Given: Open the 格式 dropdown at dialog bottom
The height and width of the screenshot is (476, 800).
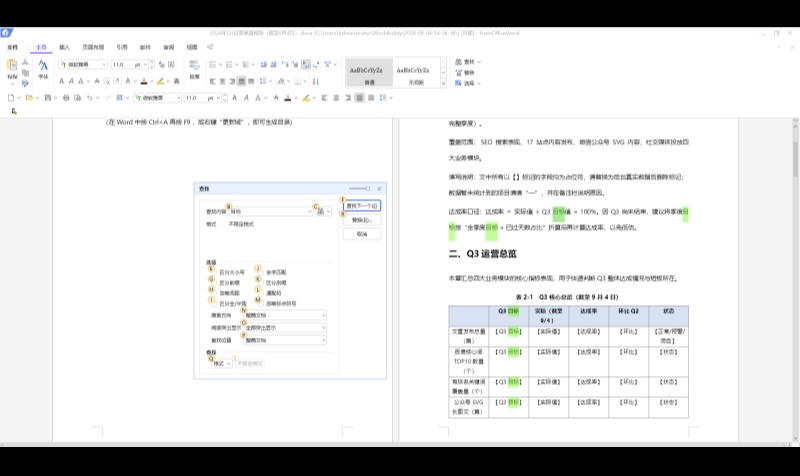Looking at the screenshot, I should [x=222, y=363].
